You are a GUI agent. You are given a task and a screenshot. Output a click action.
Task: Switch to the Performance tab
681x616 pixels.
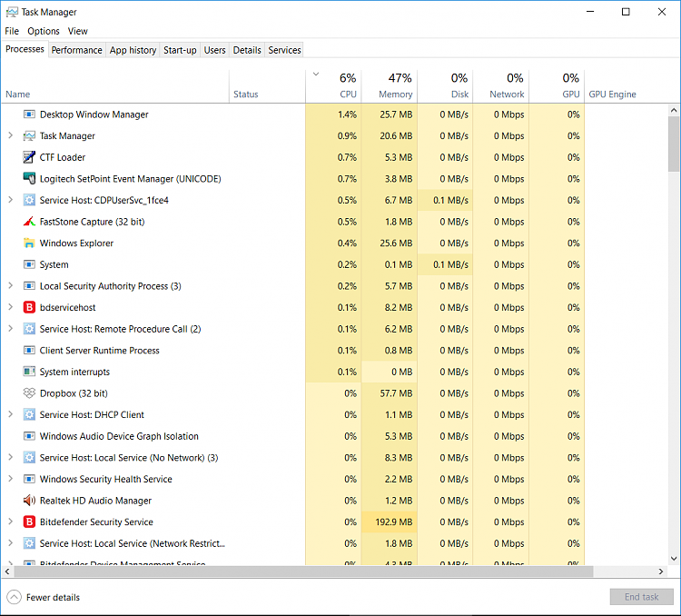coord(76,50)
